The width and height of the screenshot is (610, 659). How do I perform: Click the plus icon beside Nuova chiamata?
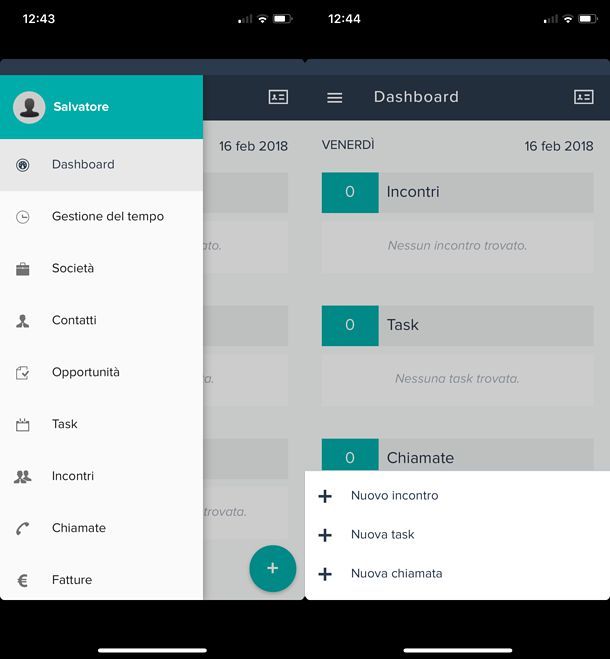325,574
